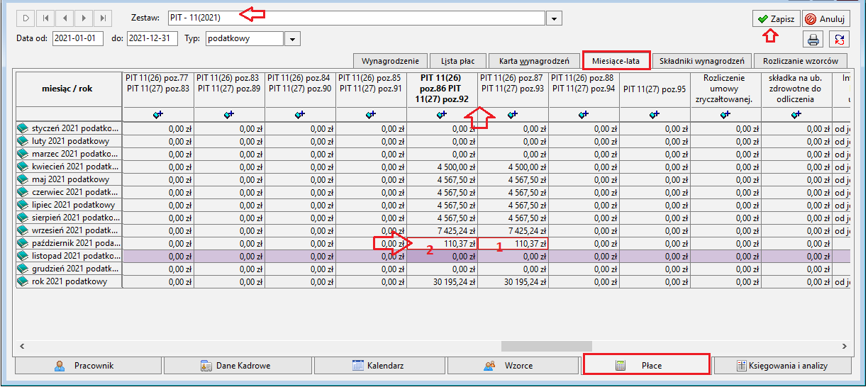Click the next record arrow button

(x=84, y=18)
